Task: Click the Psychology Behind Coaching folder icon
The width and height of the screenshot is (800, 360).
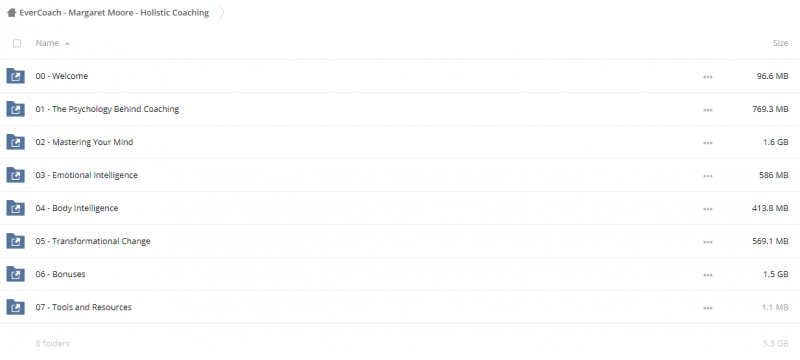Action: [x=15, y=109]
